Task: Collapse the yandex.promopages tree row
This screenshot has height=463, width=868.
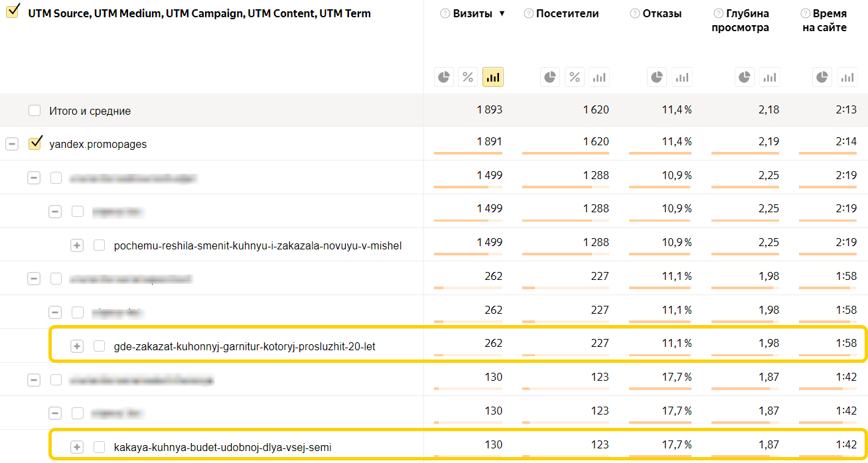Action: coord(12,144)
